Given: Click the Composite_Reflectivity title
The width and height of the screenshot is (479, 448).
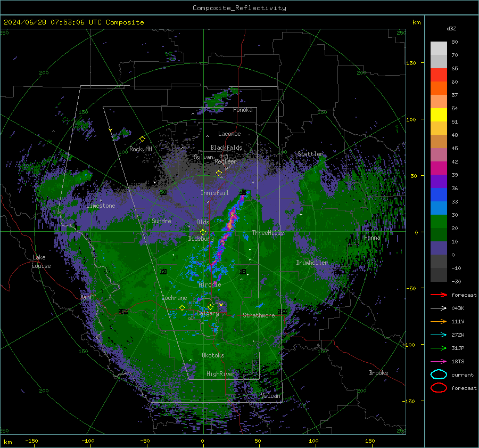Looking at the screenshot, I should pos(239,8).
